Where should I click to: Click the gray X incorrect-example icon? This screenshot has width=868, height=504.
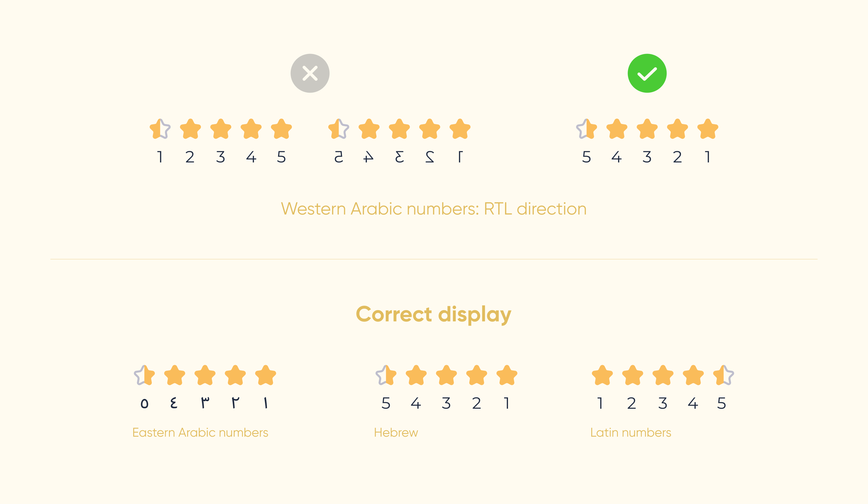pos(310,73)
